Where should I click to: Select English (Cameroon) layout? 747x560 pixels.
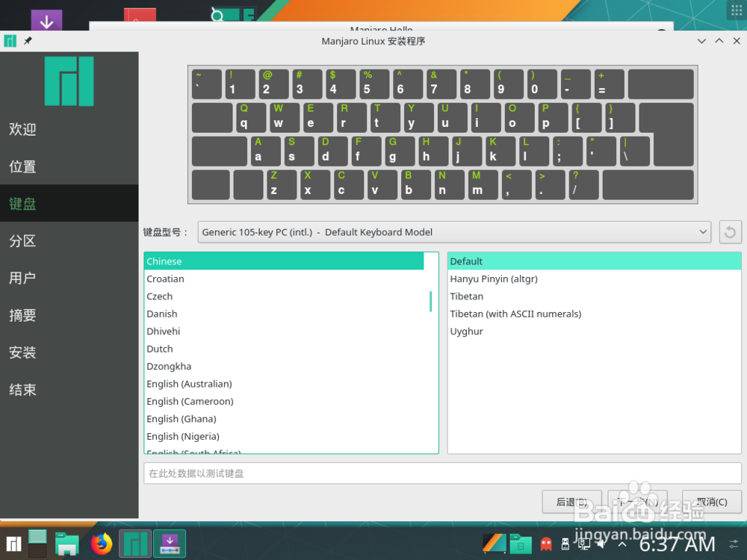(283, 402)
